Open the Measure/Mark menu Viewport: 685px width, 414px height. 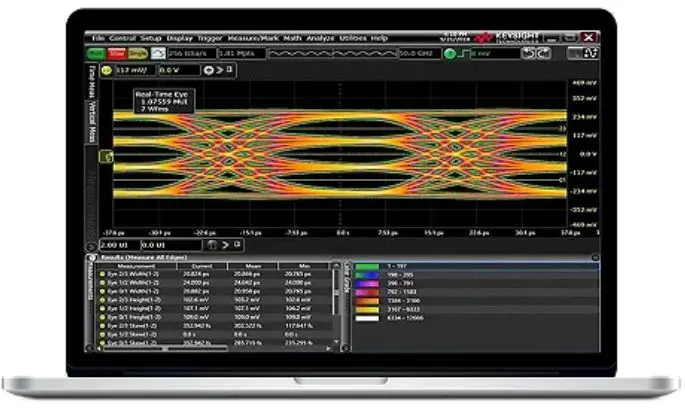tap(253, 38)
